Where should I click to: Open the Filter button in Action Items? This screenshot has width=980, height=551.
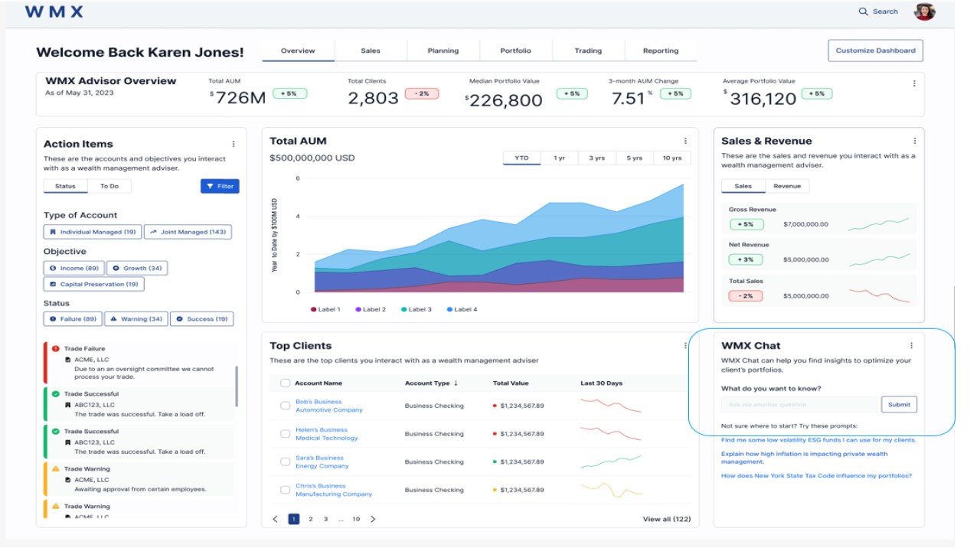(x=220, y=186)
